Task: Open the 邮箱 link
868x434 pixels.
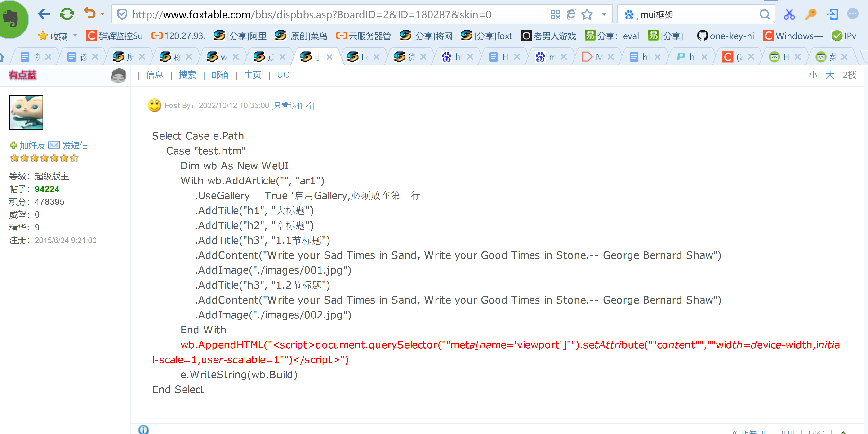Action: (x=220, y=75)
